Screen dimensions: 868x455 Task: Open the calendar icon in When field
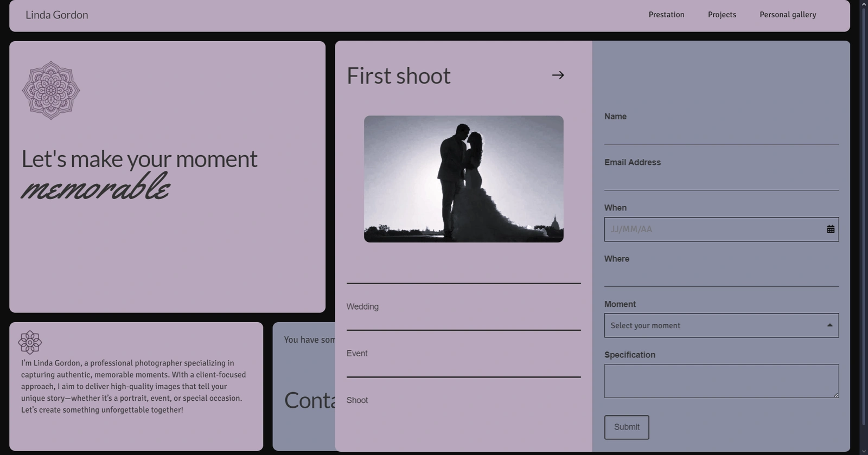[831, 229]
